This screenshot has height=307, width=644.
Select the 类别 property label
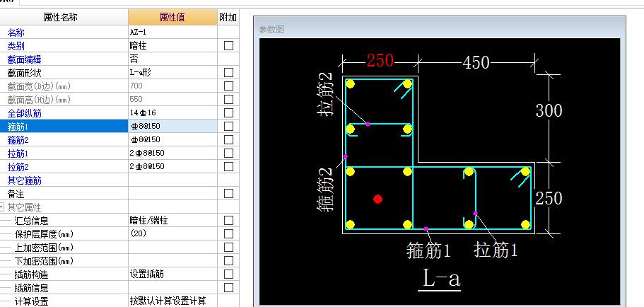16,46
